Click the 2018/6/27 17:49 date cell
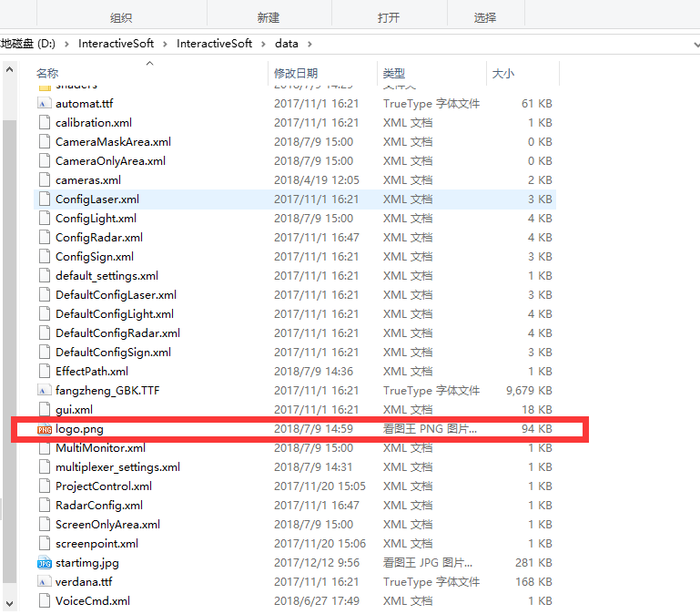This screenshot has height=614, width=700. 317,601
